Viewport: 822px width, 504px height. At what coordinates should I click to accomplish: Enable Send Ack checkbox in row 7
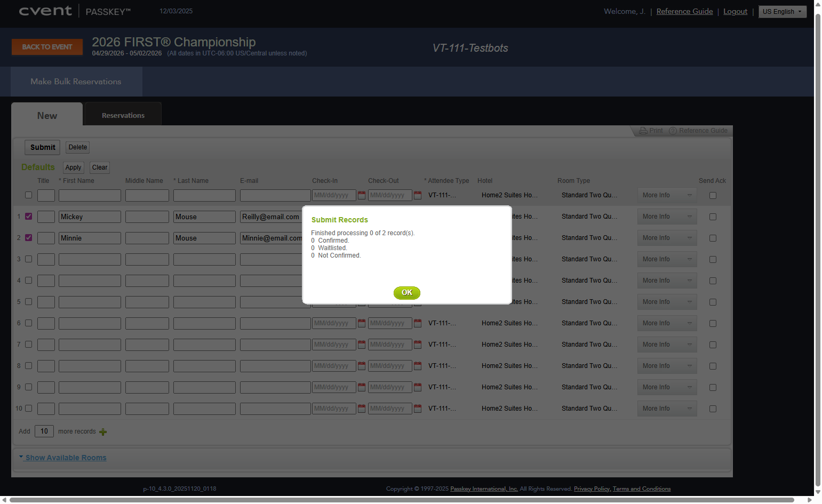click(713, 345)
